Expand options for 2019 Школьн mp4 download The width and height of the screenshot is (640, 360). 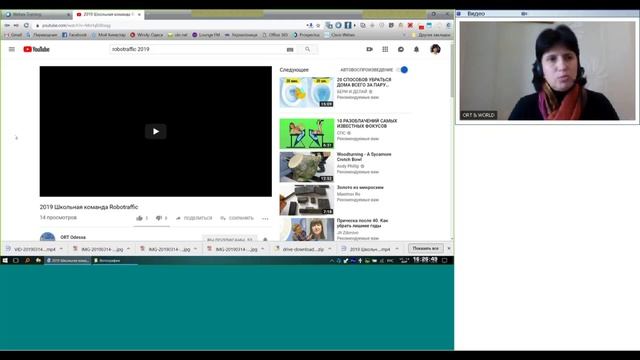pos(397,249)
